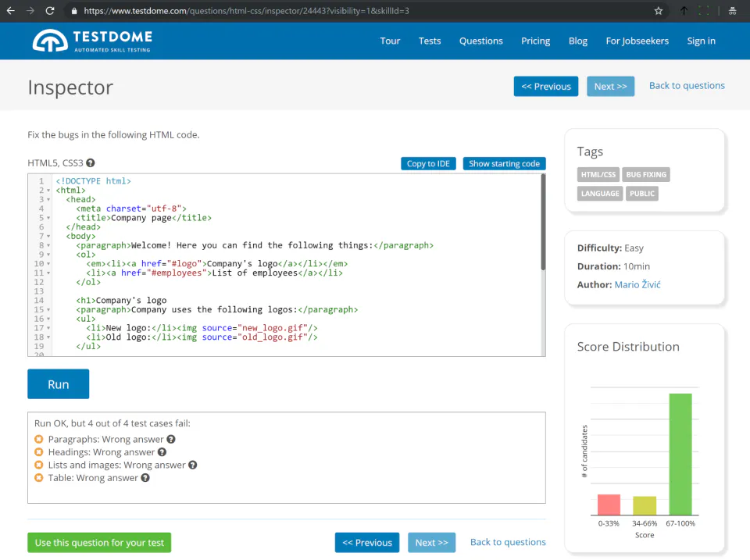Click the green 67-100% score bar

click(x=680, y=455)
